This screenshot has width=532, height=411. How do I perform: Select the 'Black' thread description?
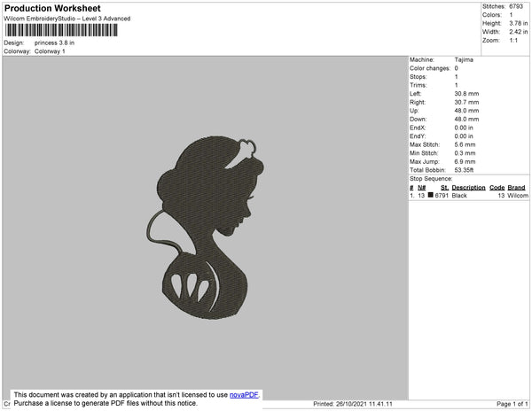point(459,196)
